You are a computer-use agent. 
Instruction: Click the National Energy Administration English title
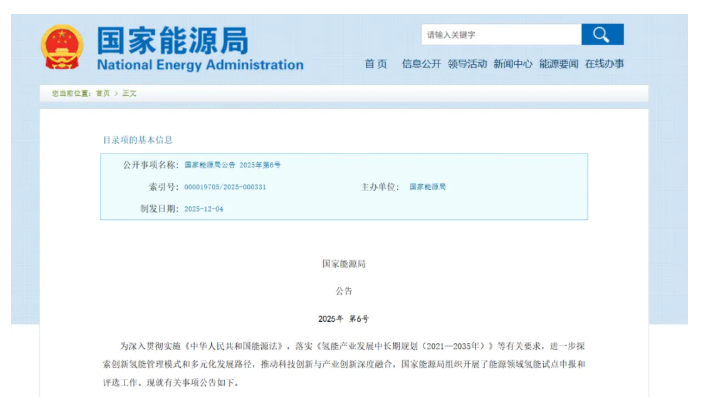pos(200,65)
